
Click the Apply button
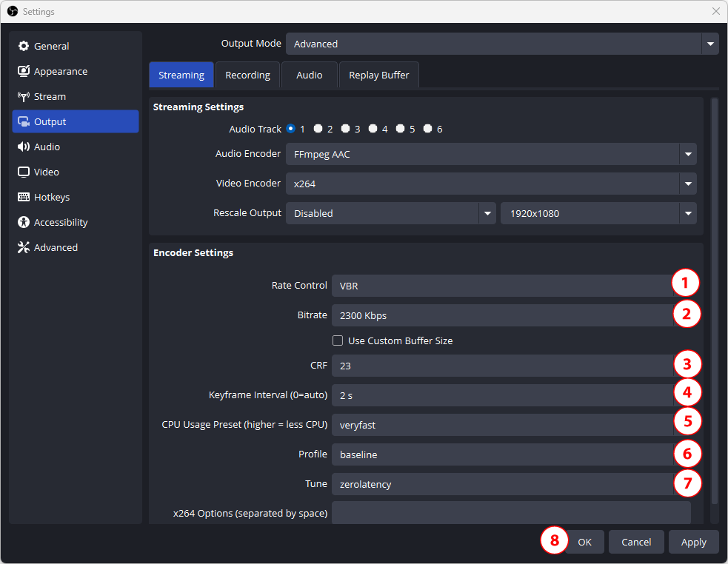click(694, 542)
